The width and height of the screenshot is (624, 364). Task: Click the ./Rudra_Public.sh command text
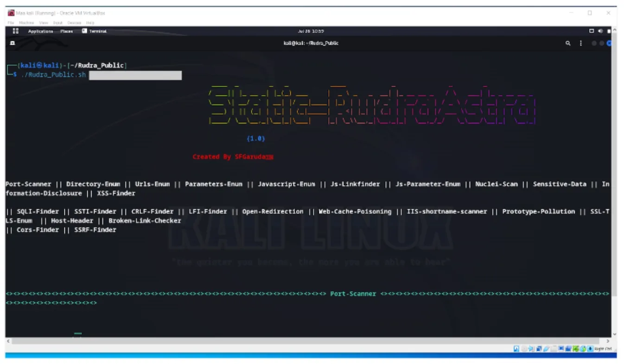click(53, 75)
